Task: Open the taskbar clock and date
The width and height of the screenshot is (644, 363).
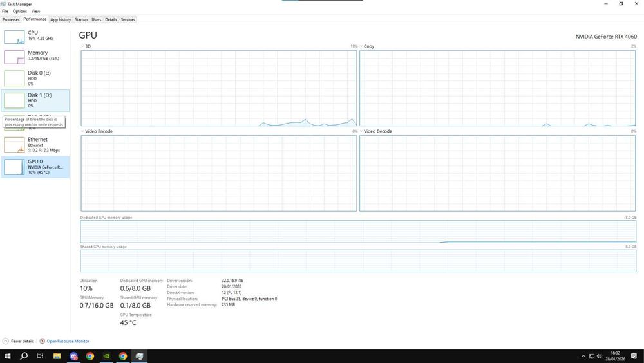Action: click(x=615, y=356)
